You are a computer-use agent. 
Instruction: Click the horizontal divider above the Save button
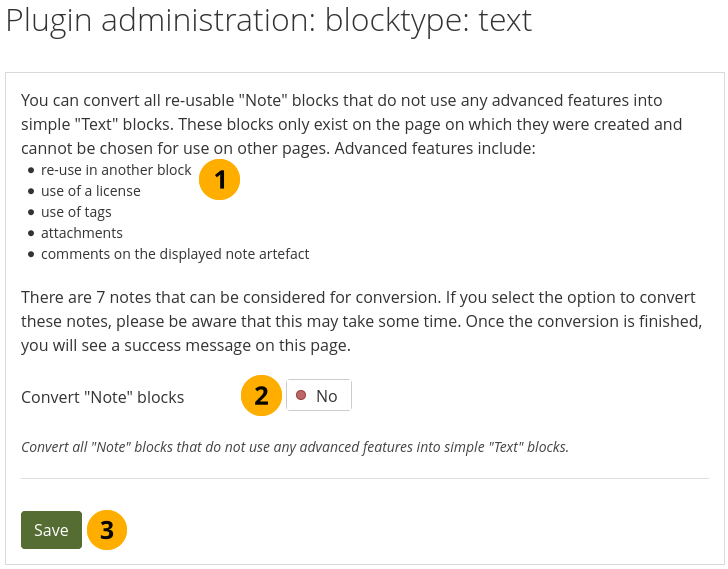(364, 479)
